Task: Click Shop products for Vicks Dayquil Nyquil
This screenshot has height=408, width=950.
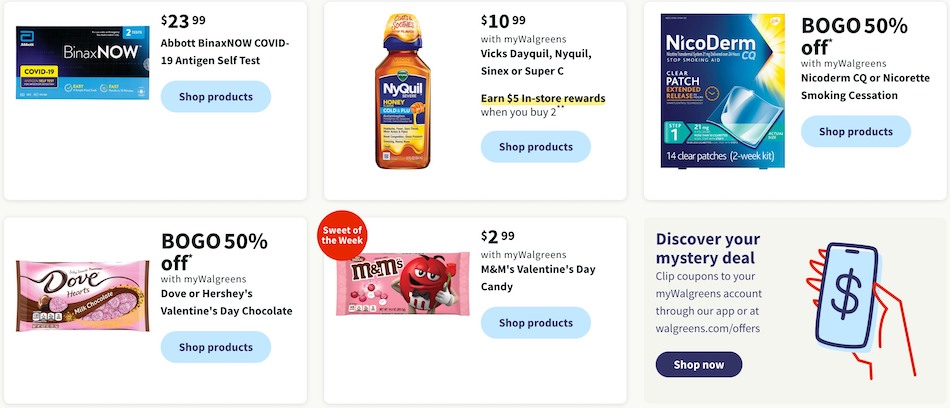Action: coord(536,147)
